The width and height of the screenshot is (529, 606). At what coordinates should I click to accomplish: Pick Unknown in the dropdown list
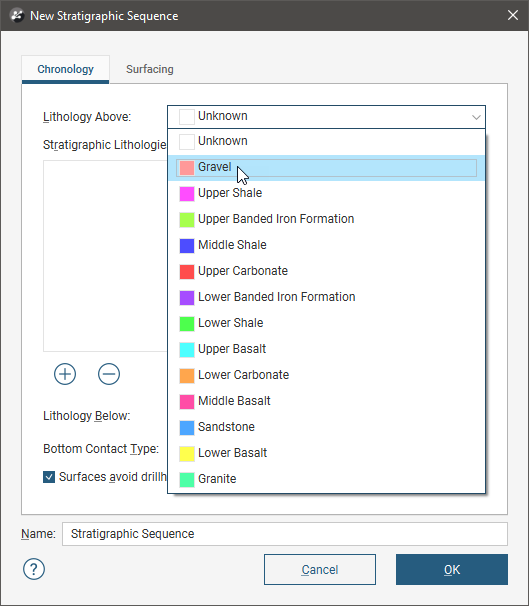(x=326, y=141)
